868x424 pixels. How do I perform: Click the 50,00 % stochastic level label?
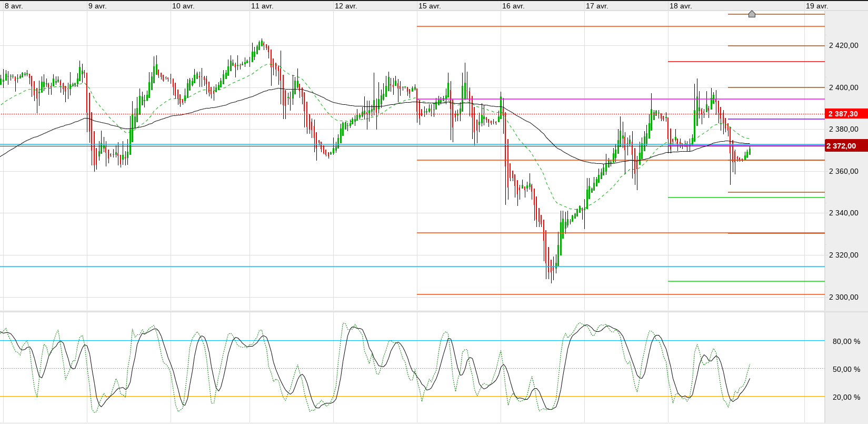[846, 369]
